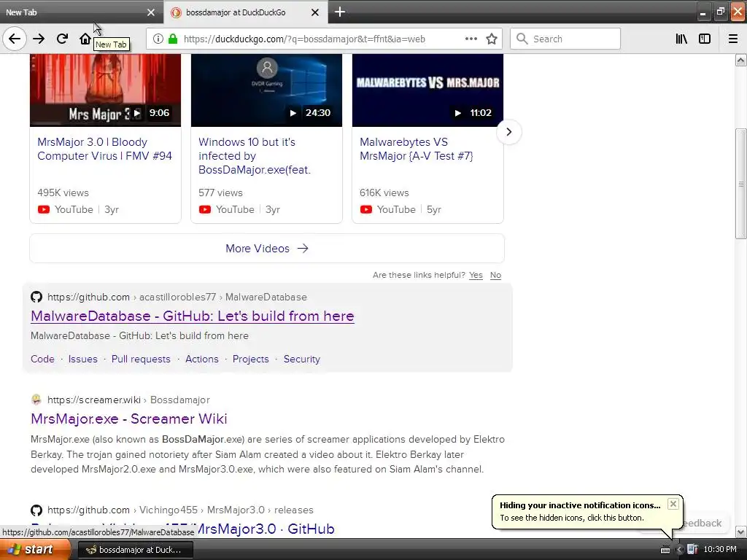The width and height of the screenshot is (747, 560).
Task: Go back to the previous page
Action: pyautogui.click(x=15, y=39)
